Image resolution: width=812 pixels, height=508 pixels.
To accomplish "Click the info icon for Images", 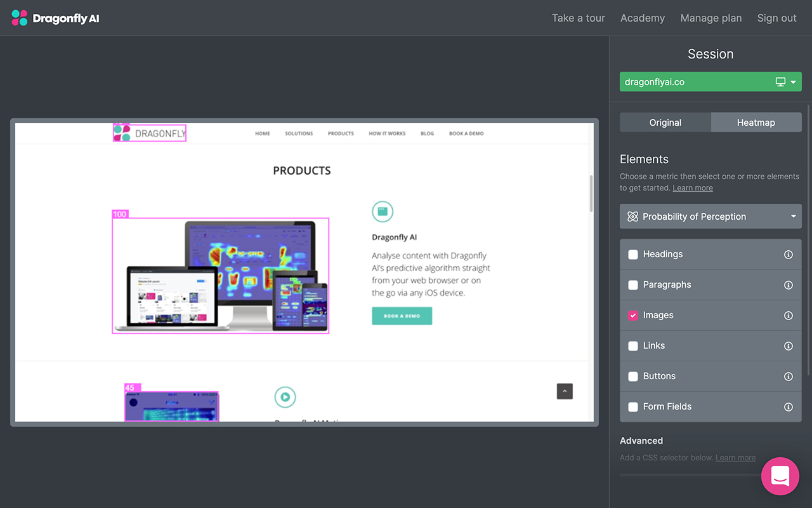I will (x=789, y=316).
